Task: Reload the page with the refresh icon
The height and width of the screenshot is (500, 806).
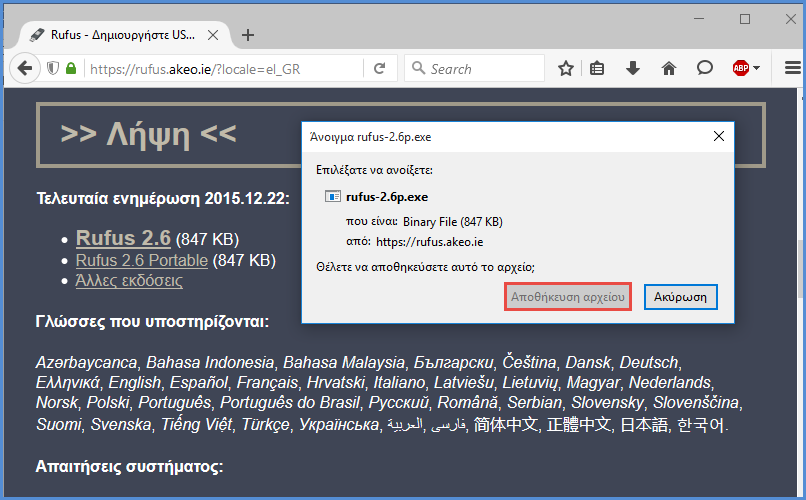Action: click(x=379, y=68)
